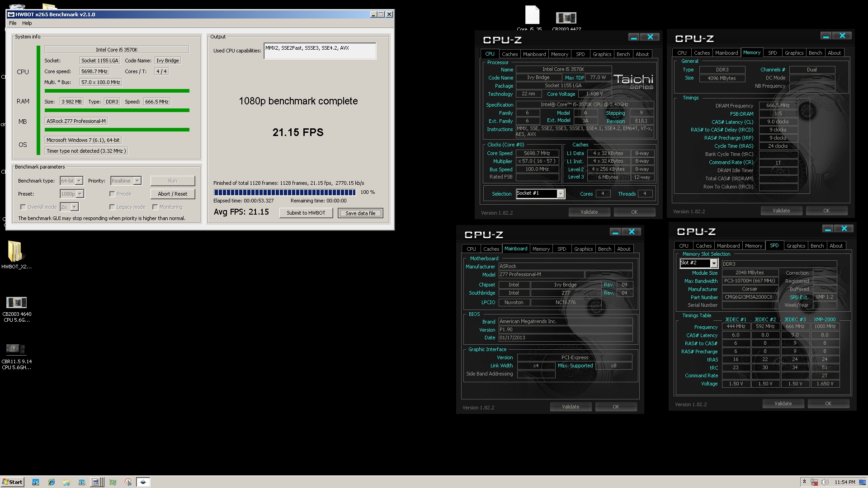Switch to the HWBOT x265 taskbar button
This screenshot has height=488, width=868.
tap(143, 482)
